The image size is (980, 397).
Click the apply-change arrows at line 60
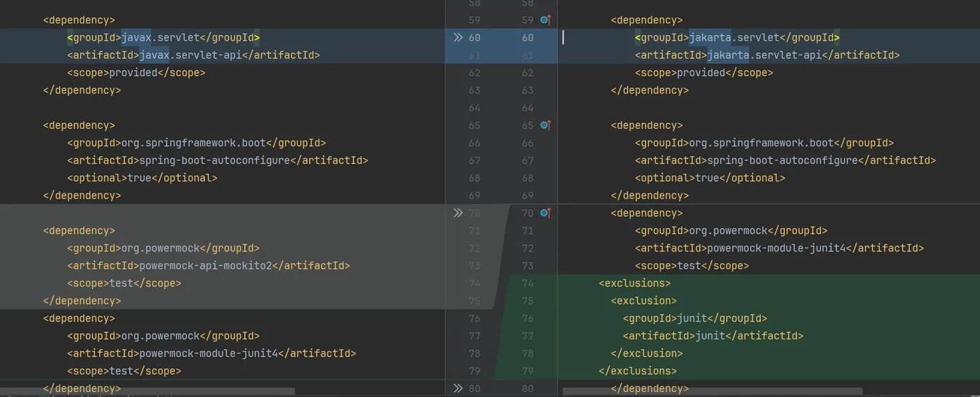(x=458, y=38)
